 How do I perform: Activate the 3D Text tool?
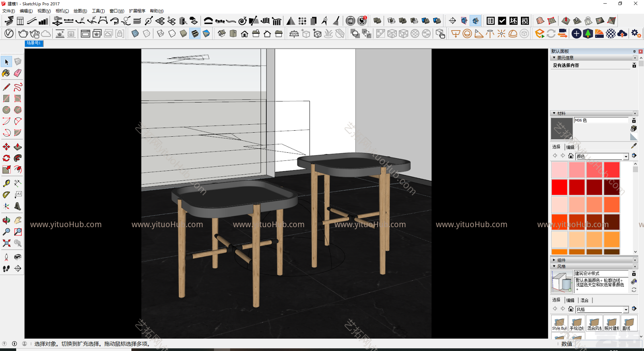[x=18, y=206]
